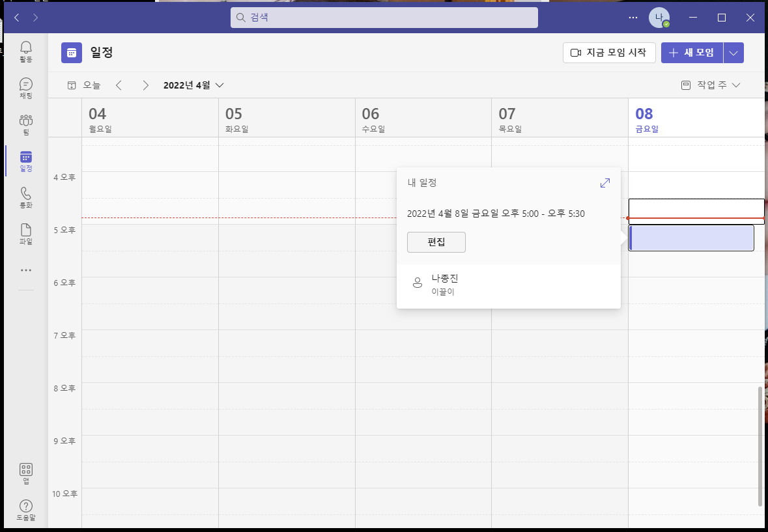The height and width of the screenshot is (532, 768).
Task: Open the Apps (앱) store icon
Action: [26, 474]
